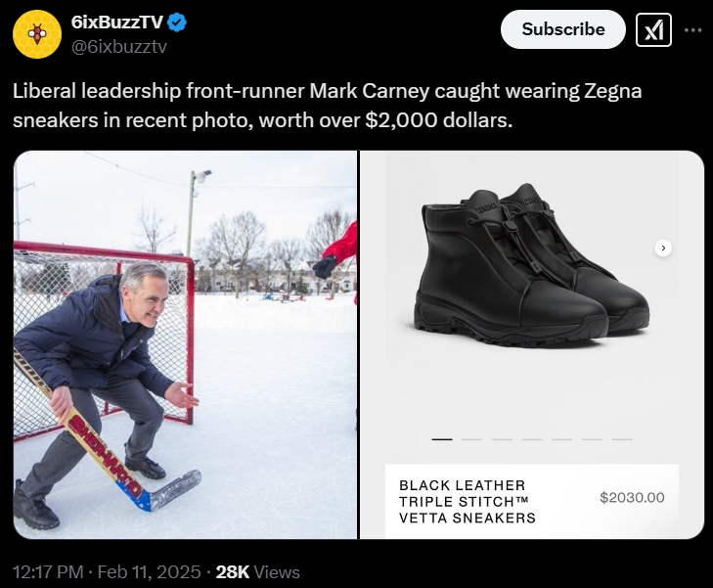The width and height of the screenshot is (713, 588).
Task: Select the second carousel indicator dash
Action: coord(471,439)
